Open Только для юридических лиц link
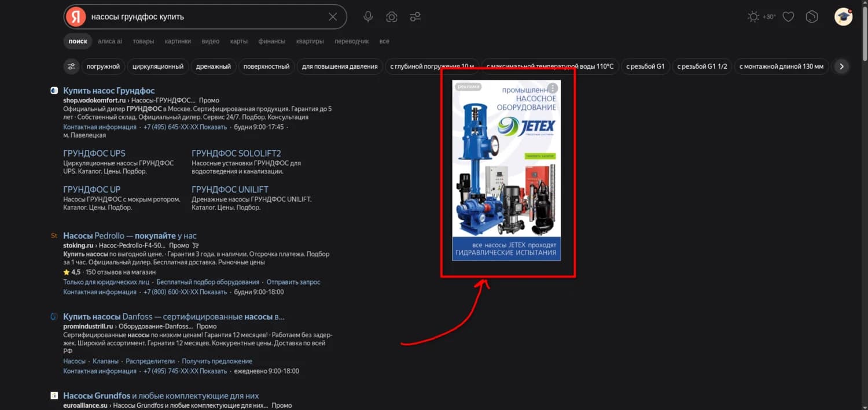 [x=106, y=282]
